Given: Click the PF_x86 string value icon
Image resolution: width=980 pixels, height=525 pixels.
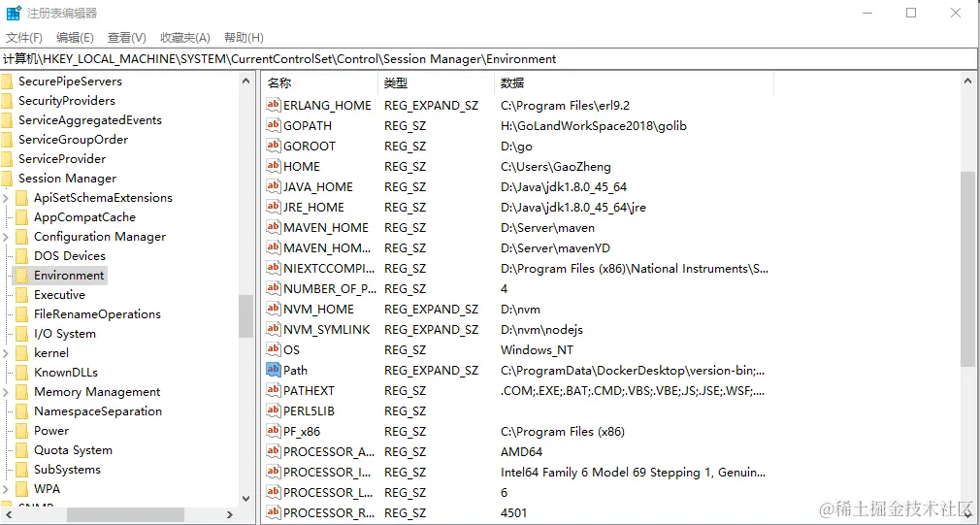Looking at the screenshot, I should 273,431.
